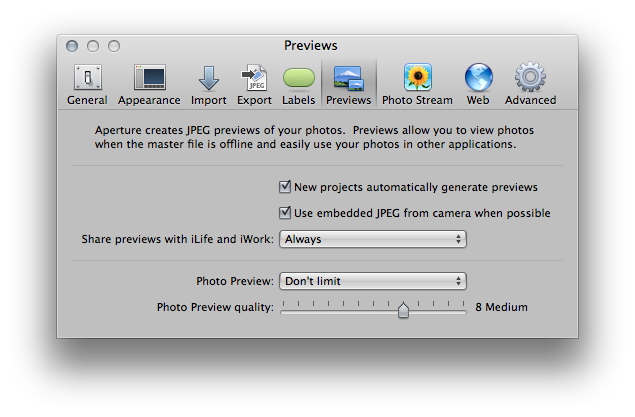635x417 pixels.
Task: Open the Share previews Always dropdown
Action: [373, 239]
